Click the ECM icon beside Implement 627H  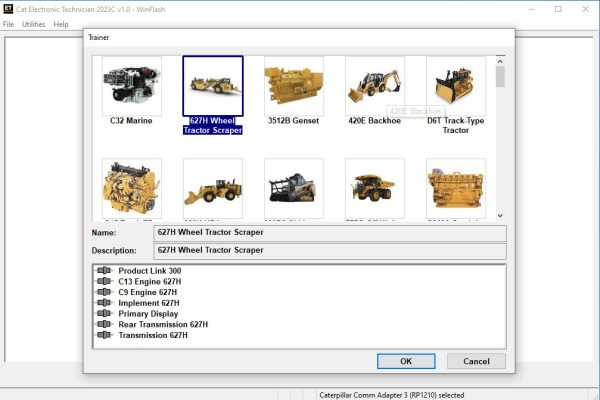(104, 302)
